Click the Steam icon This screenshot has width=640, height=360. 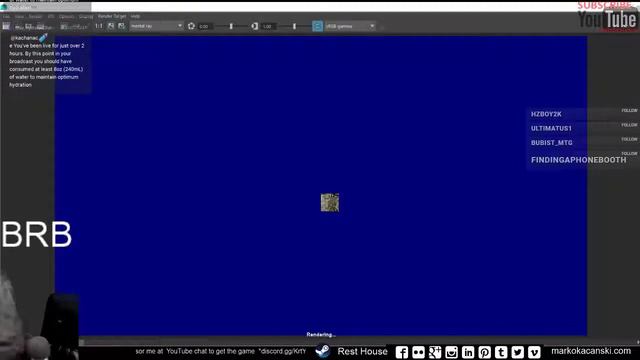(322, 351)
